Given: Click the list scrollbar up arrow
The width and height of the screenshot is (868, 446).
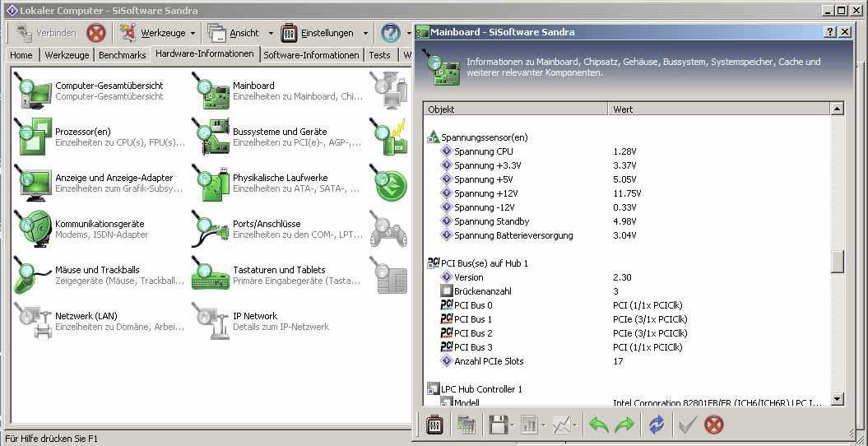Looking at the screenshot, I should 837,109.
